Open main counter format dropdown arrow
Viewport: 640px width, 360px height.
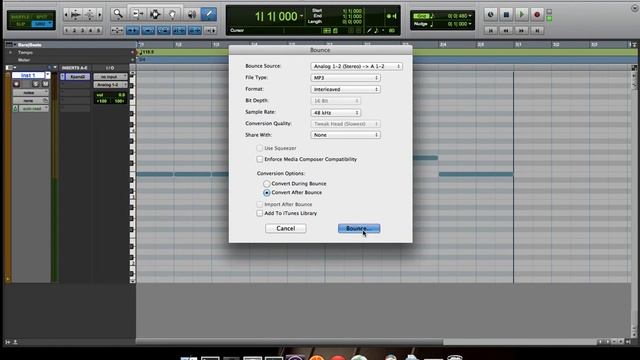[x=302, y=16]
